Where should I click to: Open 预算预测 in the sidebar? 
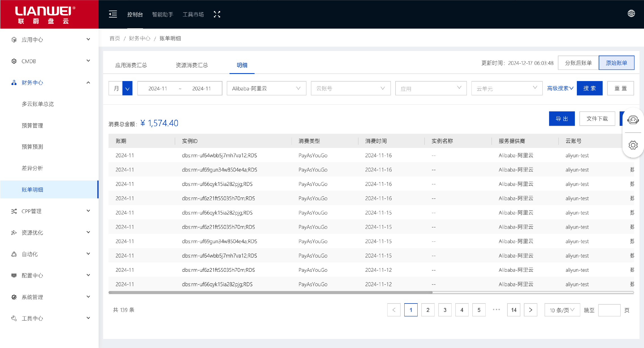point(32,147)
